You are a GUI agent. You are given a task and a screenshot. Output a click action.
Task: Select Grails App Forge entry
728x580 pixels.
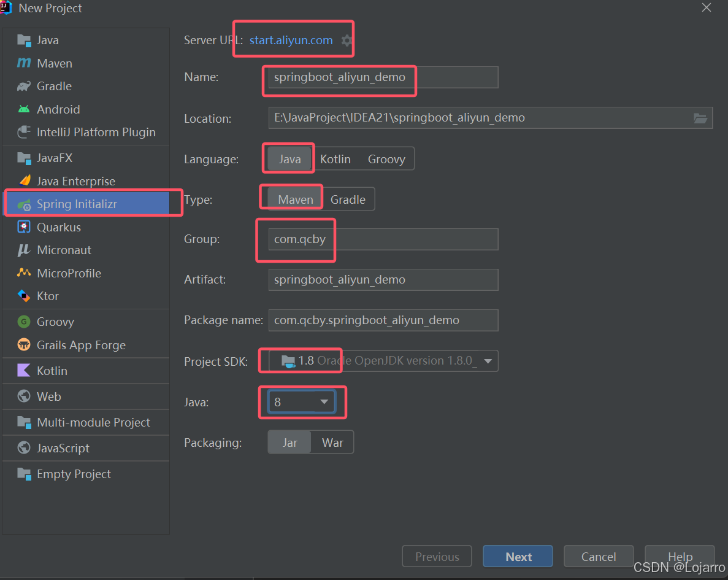[86, 345]
